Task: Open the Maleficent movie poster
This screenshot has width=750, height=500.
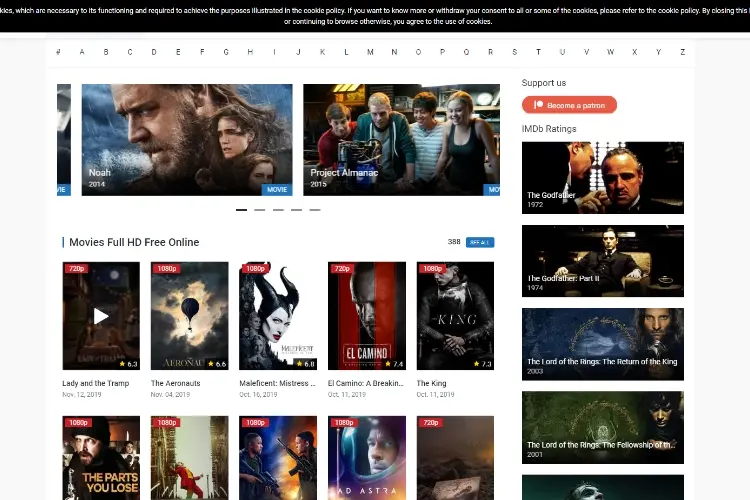Action: [278, 316]
